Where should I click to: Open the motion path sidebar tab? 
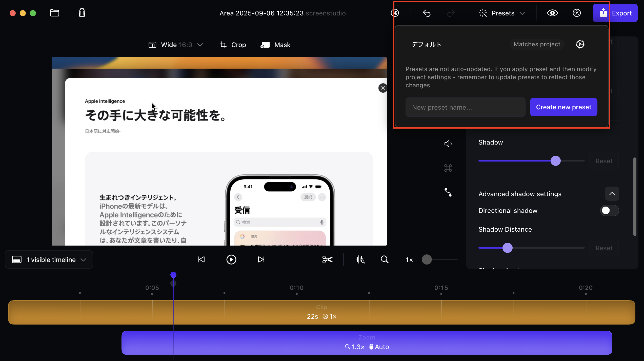click(x=448, y=192)
